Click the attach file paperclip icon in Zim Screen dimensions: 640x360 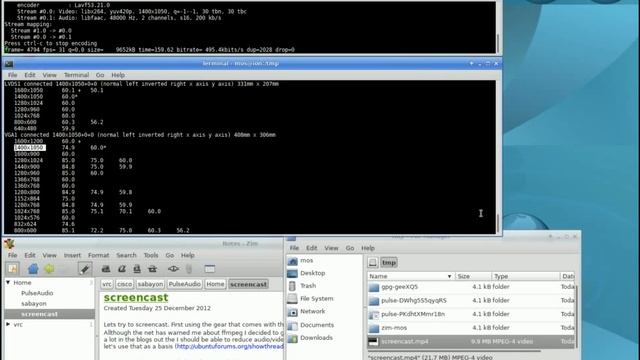click(x=189, y=269)
